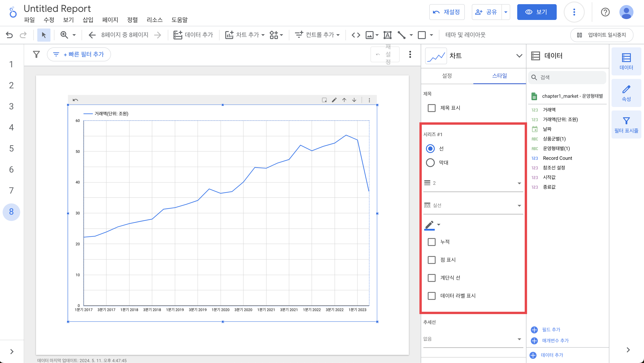Click the pencil edit icon above chart
644x363 pixels.
[334, 100]
